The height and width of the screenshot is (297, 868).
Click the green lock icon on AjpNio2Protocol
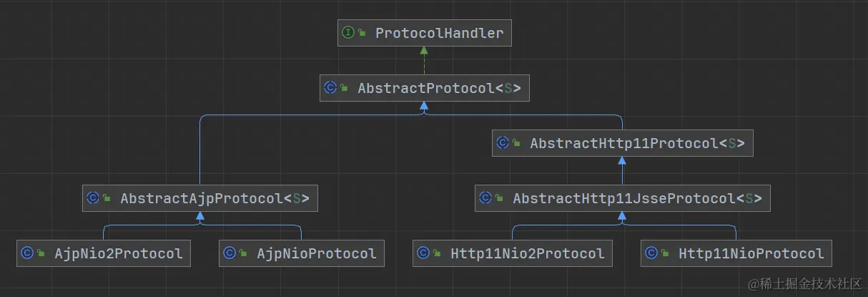[x=41, y=253]
